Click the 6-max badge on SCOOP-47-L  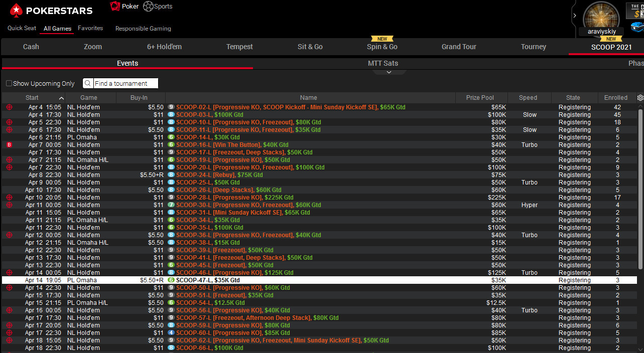tap(171, 280)
